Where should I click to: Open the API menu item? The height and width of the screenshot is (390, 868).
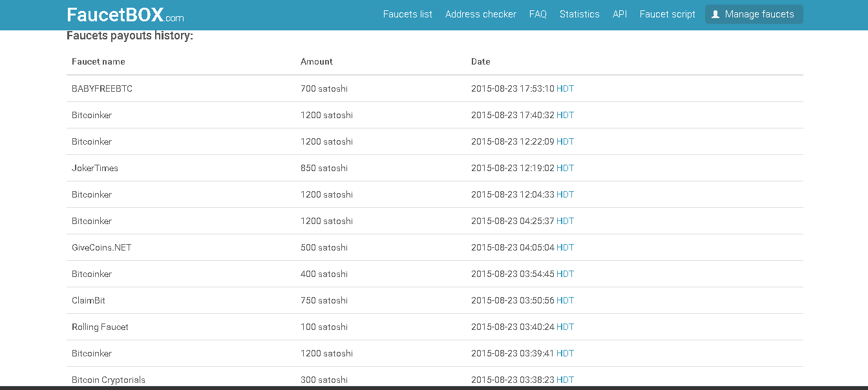(x=620, y=14)
